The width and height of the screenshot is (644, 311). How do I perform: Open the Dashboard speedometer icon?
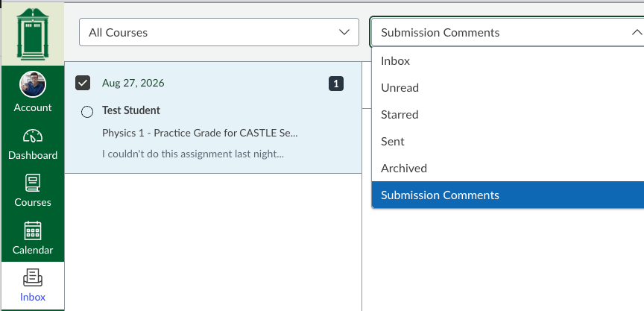[33, 136]
